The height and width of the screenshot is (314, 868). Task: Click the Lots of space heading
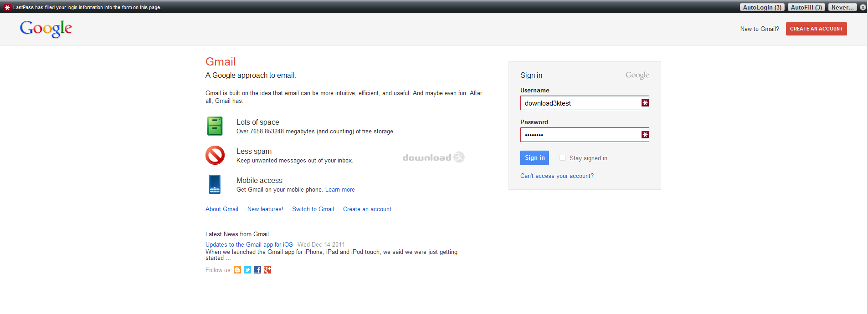[x=258, y=122]
